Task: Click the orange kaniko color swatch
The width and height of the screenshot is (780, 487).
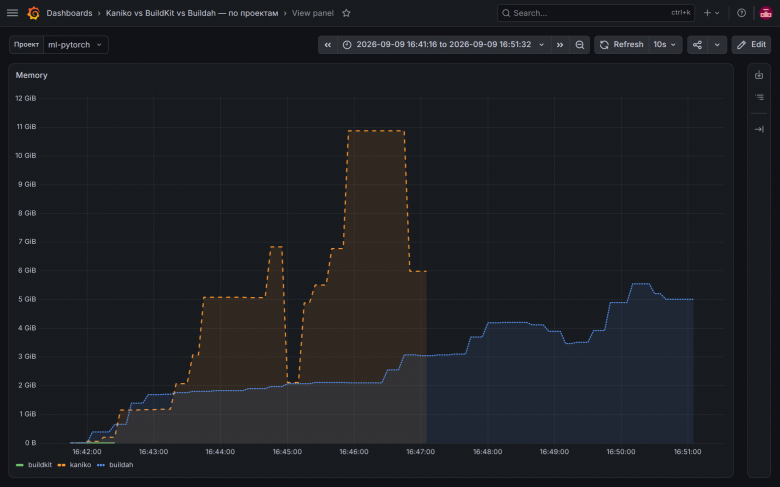Action: tap(62, 465)
